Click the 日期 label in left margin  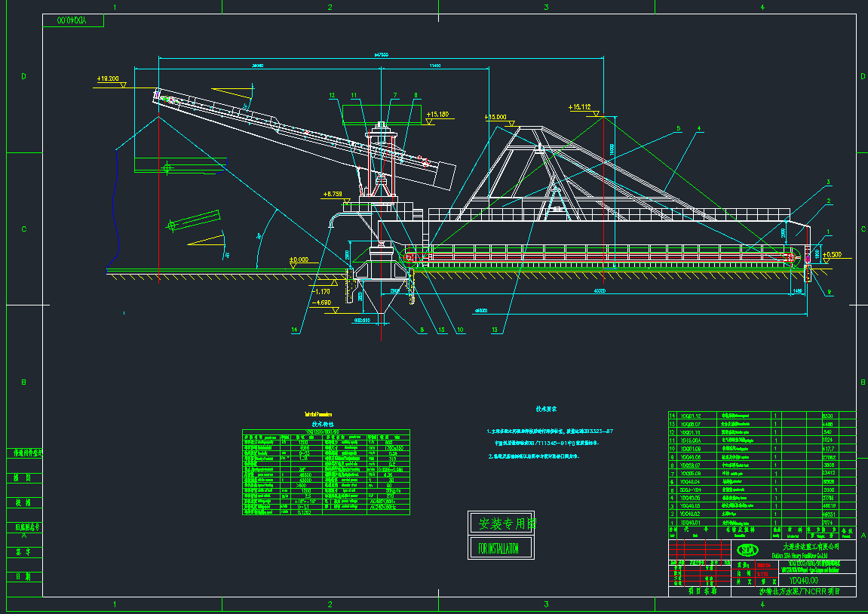click(x=23, y=576)
